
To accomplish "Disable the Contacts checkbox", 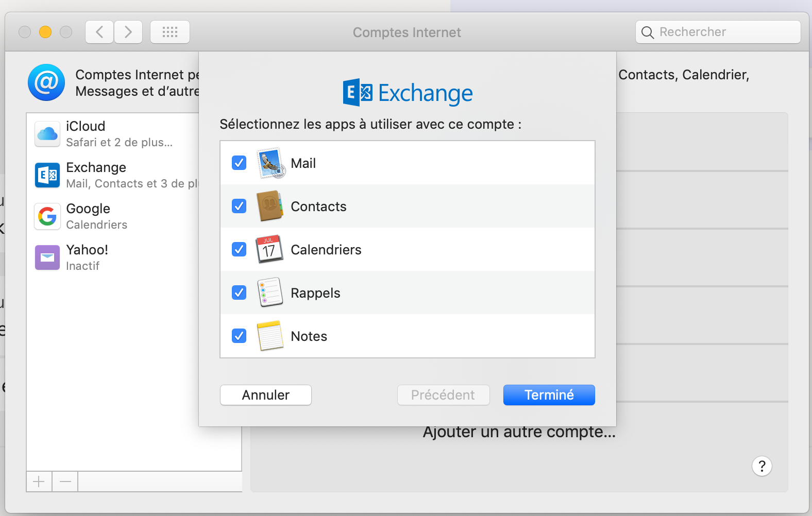I will click(239, 207).
